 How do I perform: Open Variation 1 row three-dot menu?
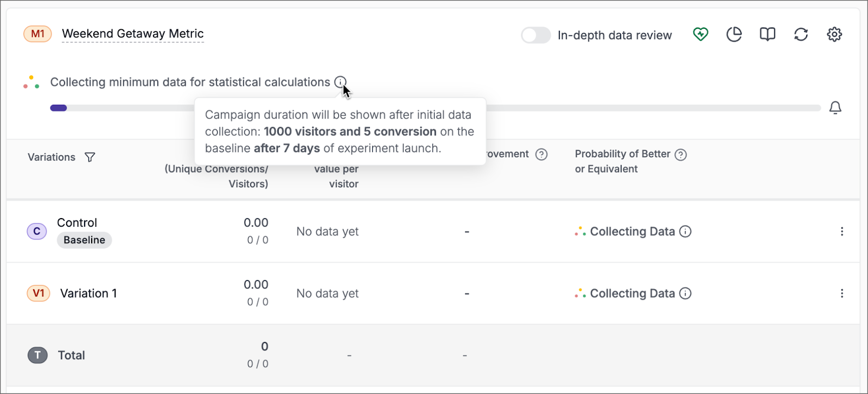click(842, 294)
